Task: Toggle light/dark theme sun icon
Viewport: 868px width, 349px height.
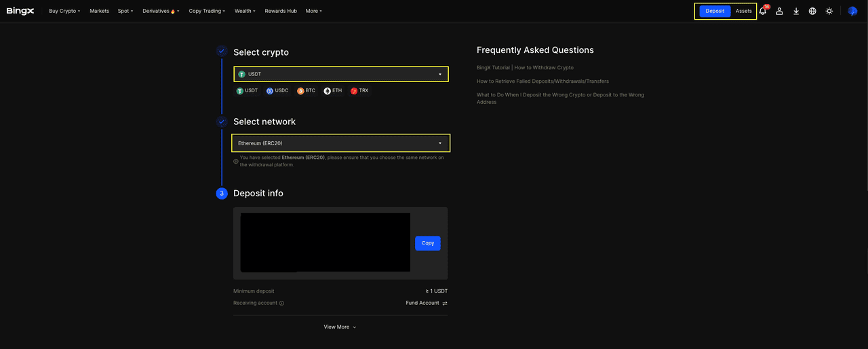Action: 829,12
